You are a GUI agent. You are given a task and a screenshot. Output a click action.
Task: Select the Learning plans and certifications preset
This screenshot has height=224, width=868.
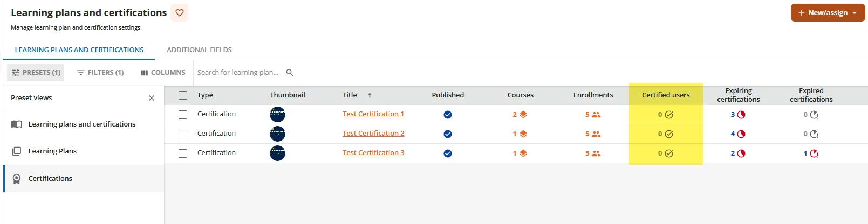click(84, 124)
